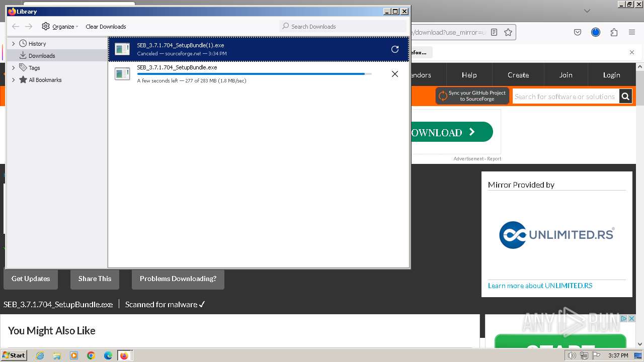Click the Library window Firefox icon

[x=12, y=11]
